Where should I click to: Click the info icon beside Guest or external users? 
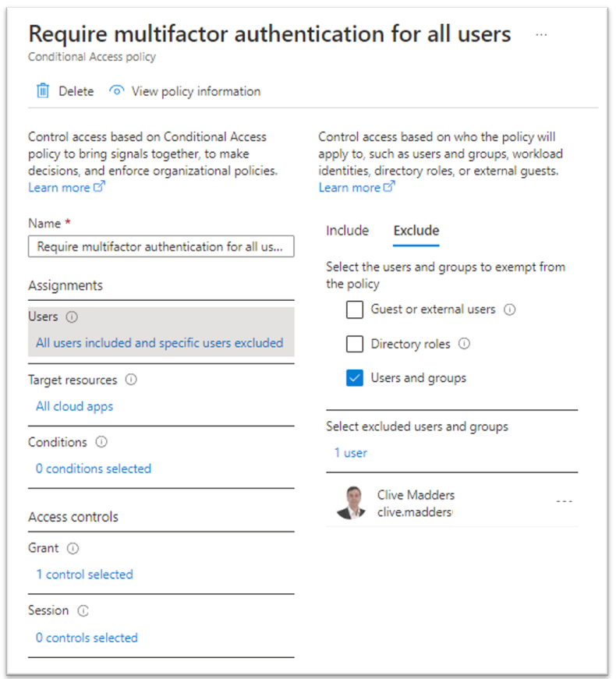coord(510,309)
